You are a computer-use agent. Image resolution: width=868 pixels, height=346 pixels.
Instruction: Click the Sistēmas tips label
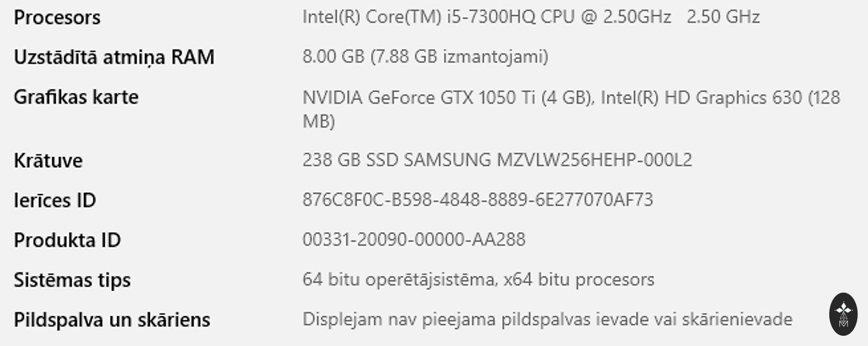point(72,280)
